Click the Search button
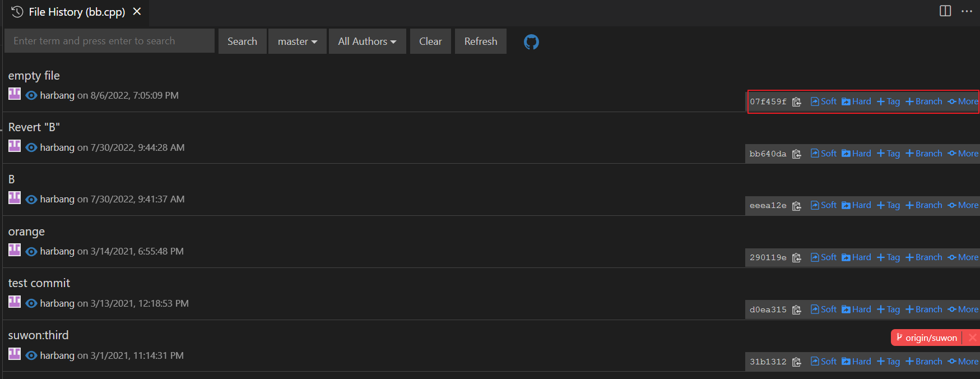Viewport: 980px width, 379px height. pos(242,41)
